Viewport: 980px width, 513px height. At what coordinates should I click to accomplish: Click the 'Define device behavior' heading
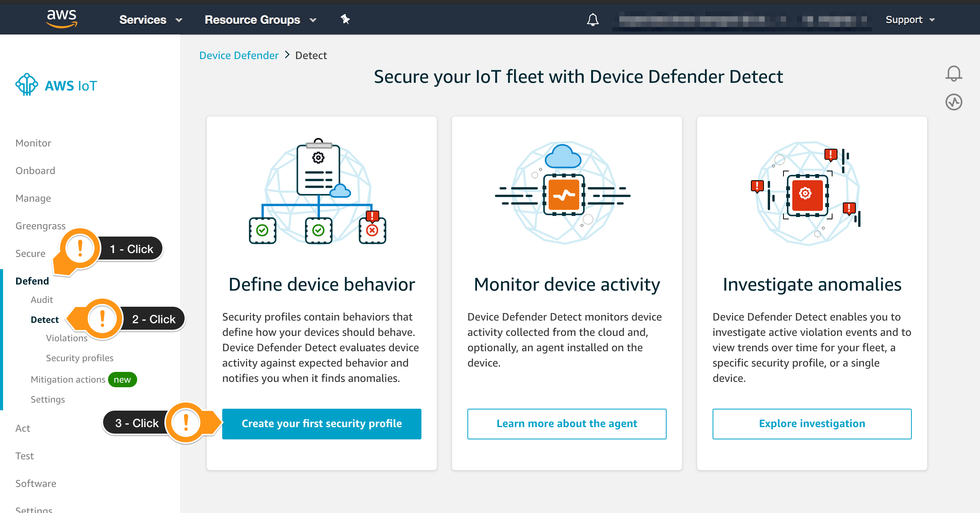click(x=322, y=284)
